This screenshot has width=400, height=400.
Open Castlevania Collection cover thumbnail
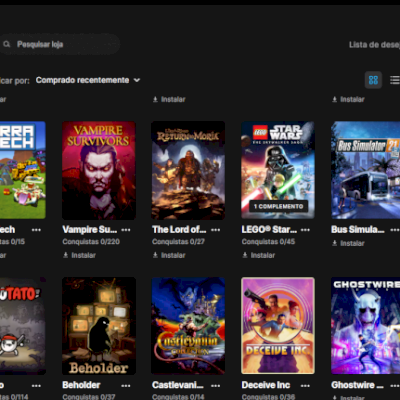188,326
